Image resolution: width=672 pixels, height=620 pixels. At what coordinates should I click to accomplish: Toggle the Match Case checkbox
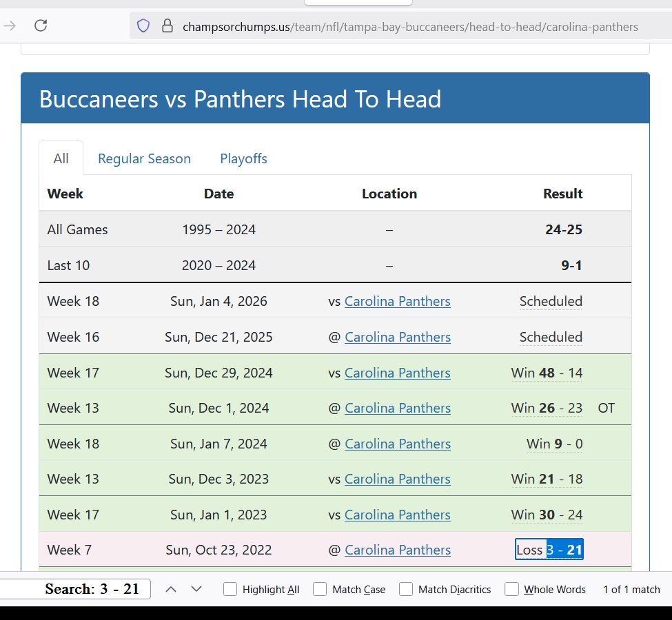point(320,589)
